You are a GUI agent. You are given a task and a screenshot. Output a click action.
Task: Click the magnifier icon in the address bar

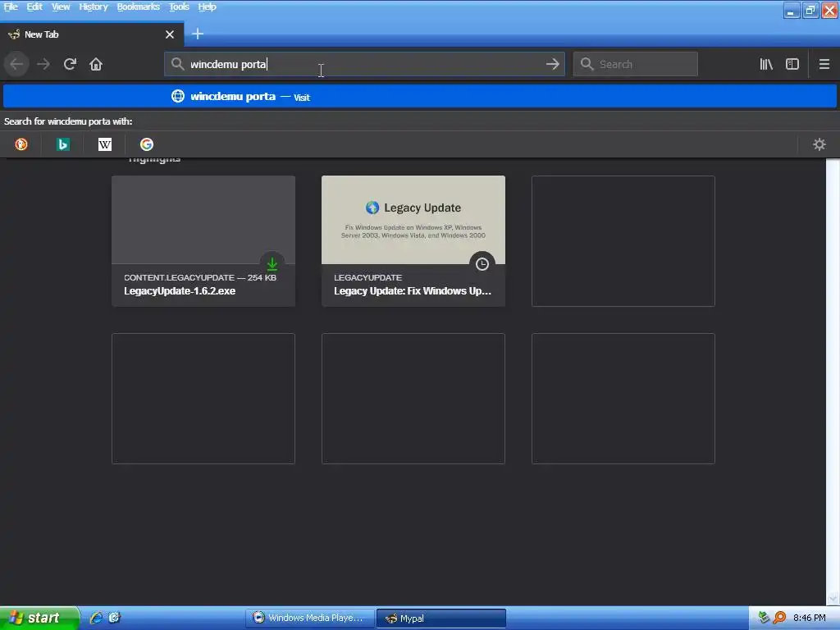point(177,64)
